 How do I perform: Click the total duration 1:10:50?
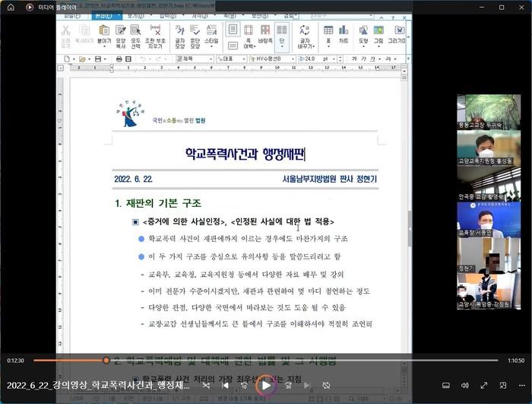click(x=516, y=361)
